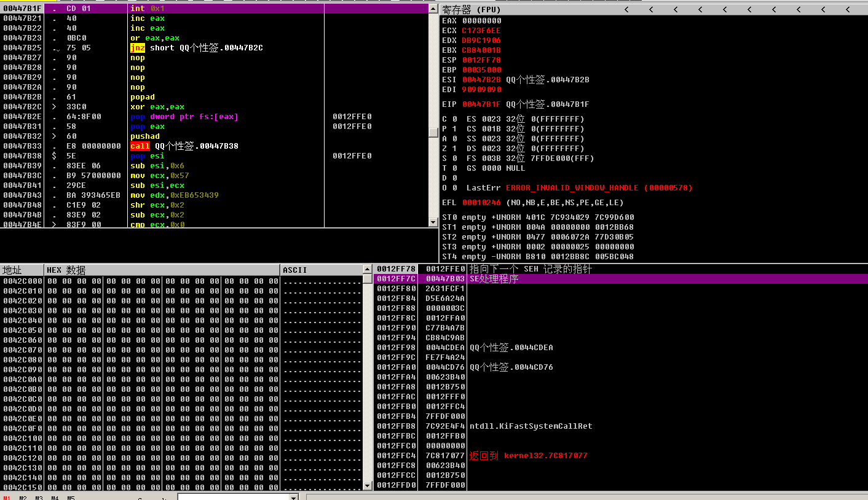Select the or eax,eax instruction
Viewport: 868px width, 500px height.
coord(214,38)
